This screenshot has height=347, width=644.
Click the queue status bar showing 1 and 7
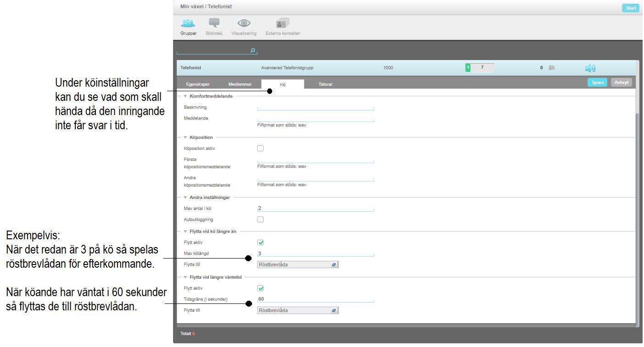point(480,68)
